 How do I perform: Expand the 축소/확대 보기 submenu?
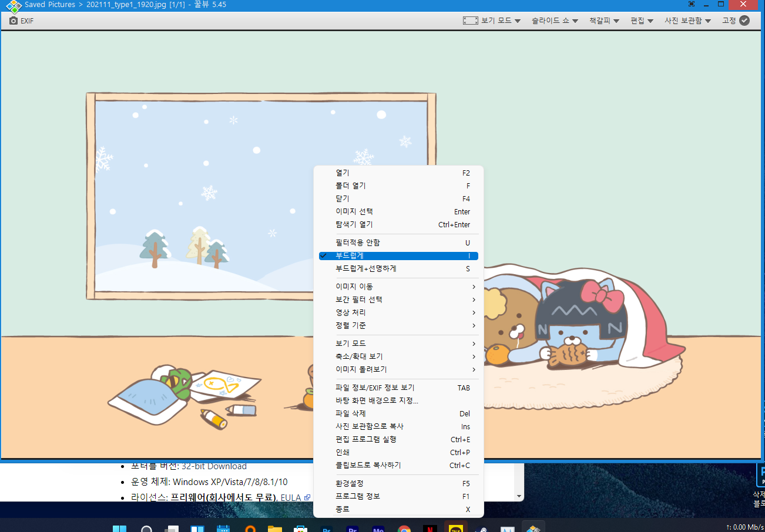point(399,356)
